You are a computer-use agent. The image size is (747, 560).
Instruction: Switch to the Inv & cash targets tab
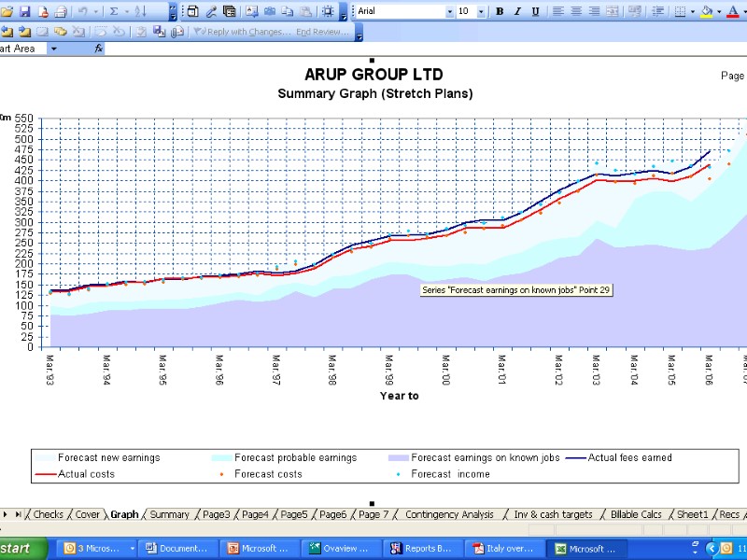553,514
